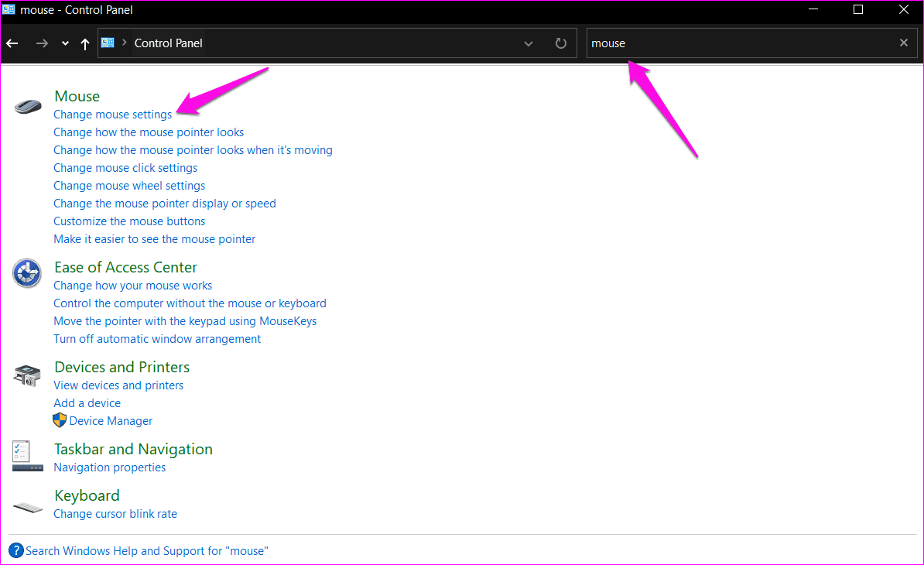Open Change how your mouse works
This screenshot has height=565, width=924.
click(132, 286)
